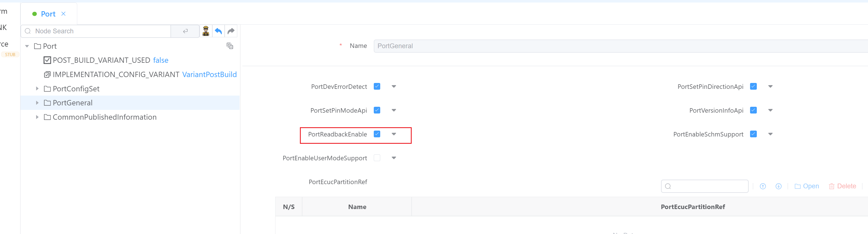Select CommonPublishedInformation in the tree
This screenshot has height=234, width=868.
[104, 117]
